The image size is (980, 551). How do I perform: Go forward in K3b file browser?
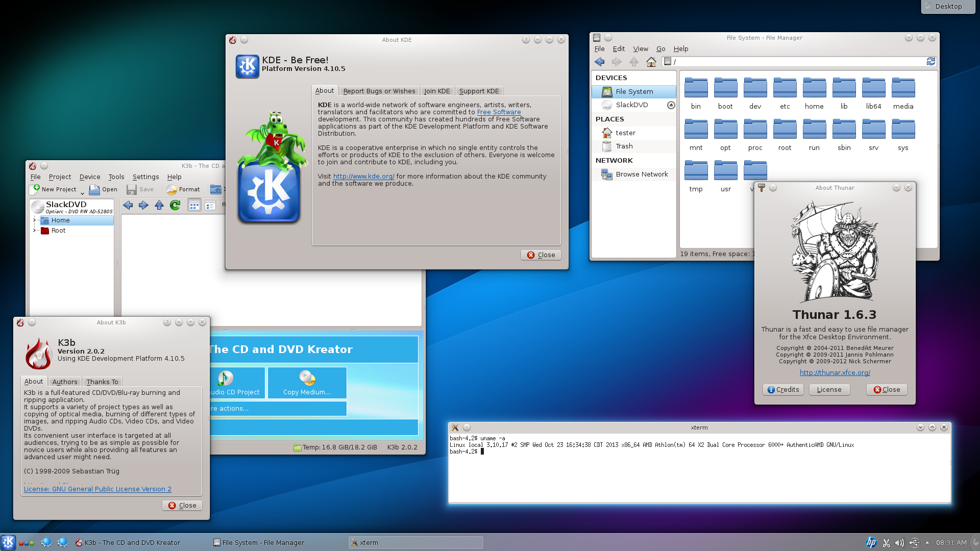click(x=143, y=205)
